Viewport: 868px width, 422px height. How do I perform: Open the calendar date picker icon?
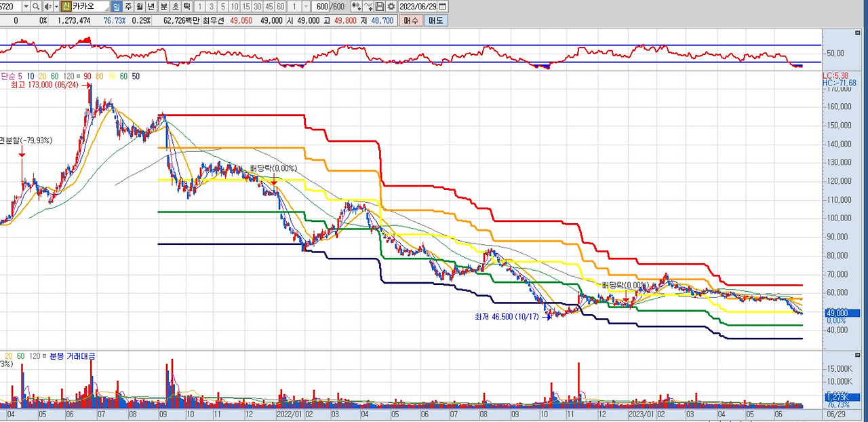tap(443, 6)
